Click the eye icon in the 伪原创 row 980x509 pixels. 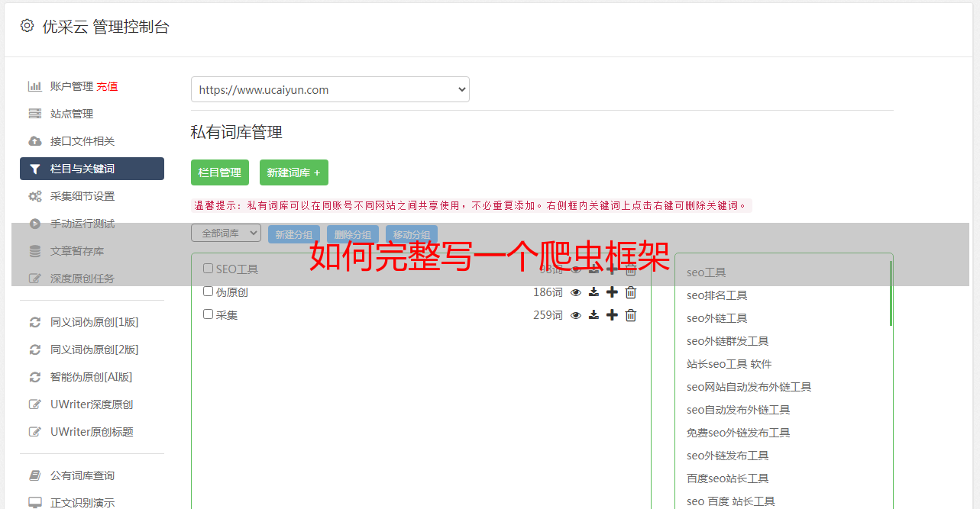tap(576, 292)
